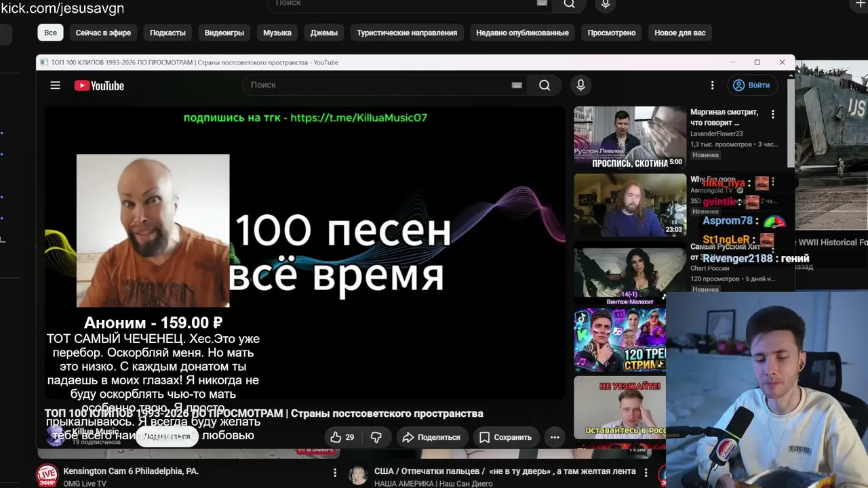Viewport: 868px width, 488px height.
Task: Click the popup window title bar text
Action: pos(194,62)
